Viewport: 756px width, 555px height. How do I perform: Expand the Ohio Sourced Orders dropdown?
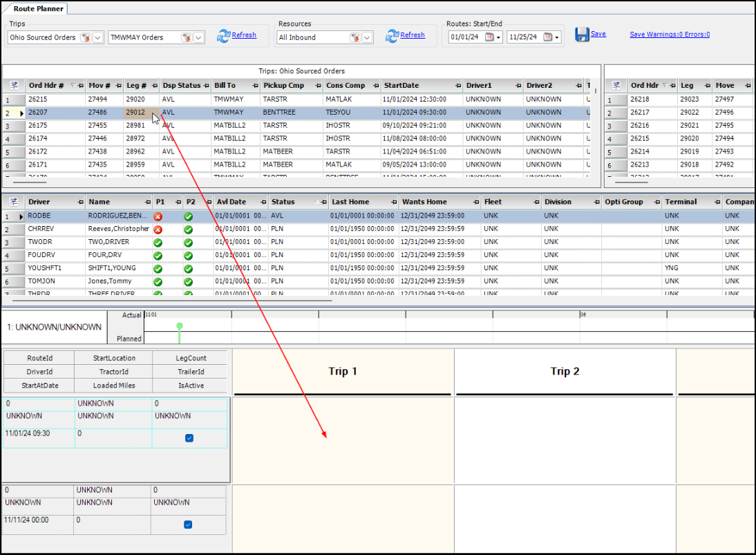[97, 37]
